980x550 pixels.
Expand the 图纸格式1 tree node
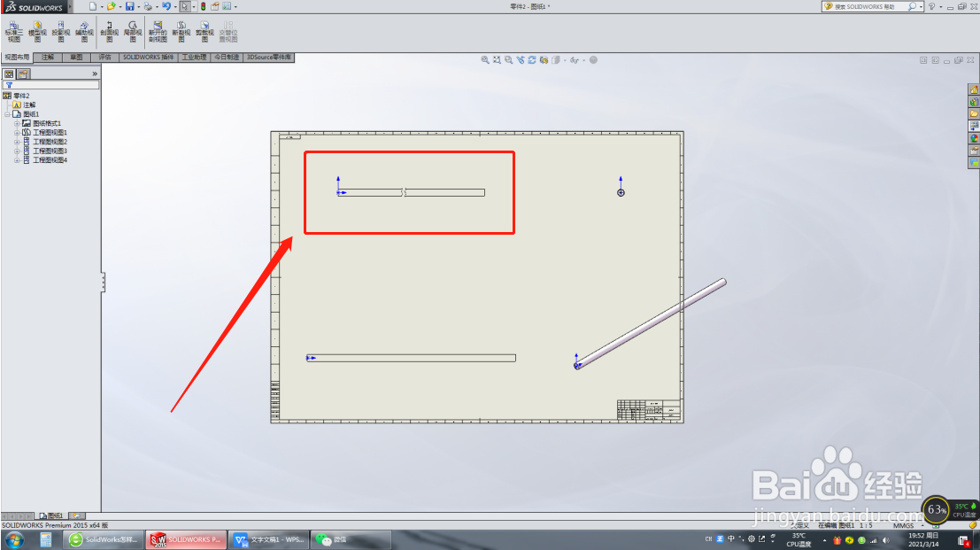[17, 124]
